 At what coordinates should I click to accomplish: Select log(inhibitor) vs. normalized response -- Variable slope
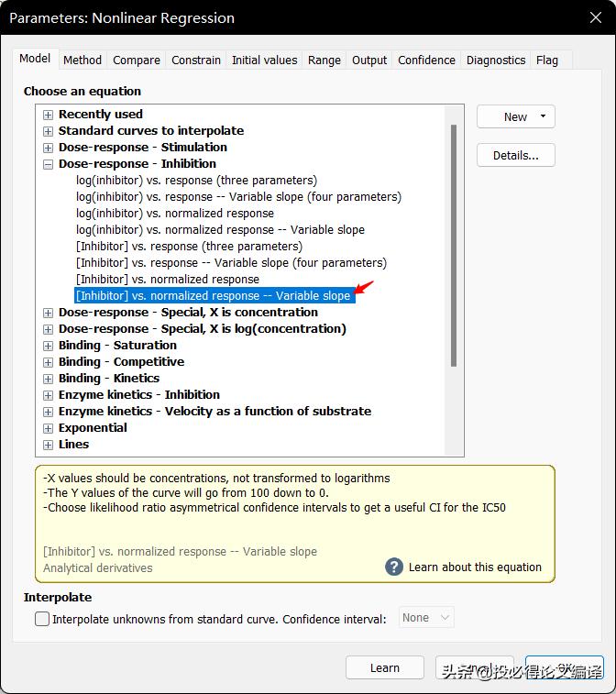[x=220, y=230]
